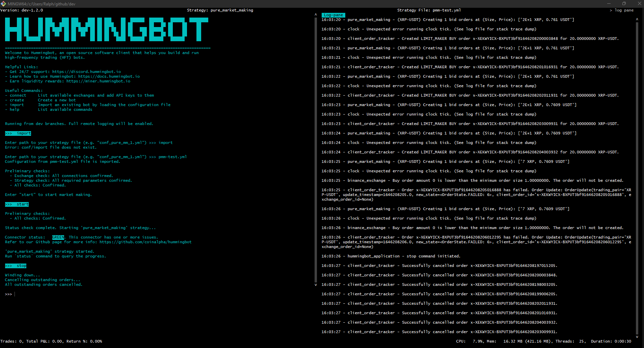This screenshot has height=348, width=644.
Task: Click 16:03:25 binance_exchange buy order log line
Action: (x=473, y=180)
